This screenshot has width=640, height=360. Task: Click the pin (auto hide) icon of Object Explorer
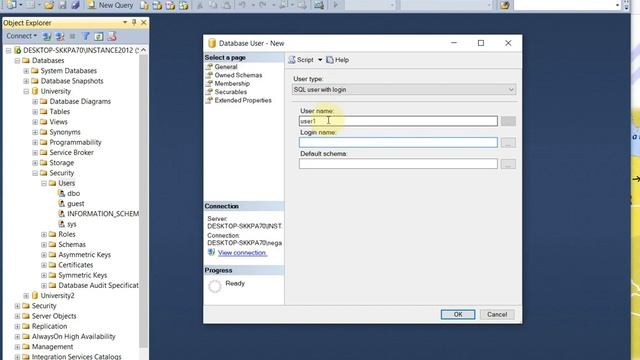pyautogui.click(x=134, y=22)
